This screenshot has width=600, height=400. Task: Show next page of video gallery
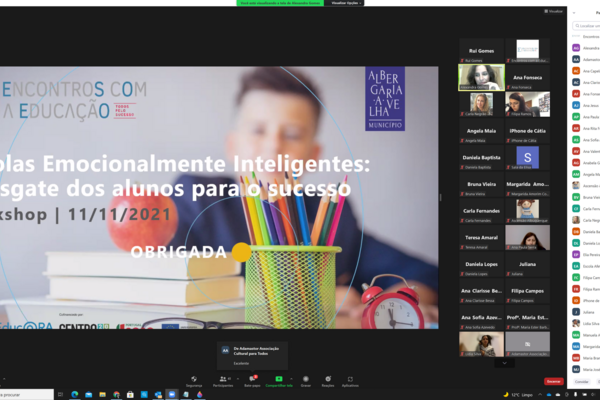coord(504,363)
